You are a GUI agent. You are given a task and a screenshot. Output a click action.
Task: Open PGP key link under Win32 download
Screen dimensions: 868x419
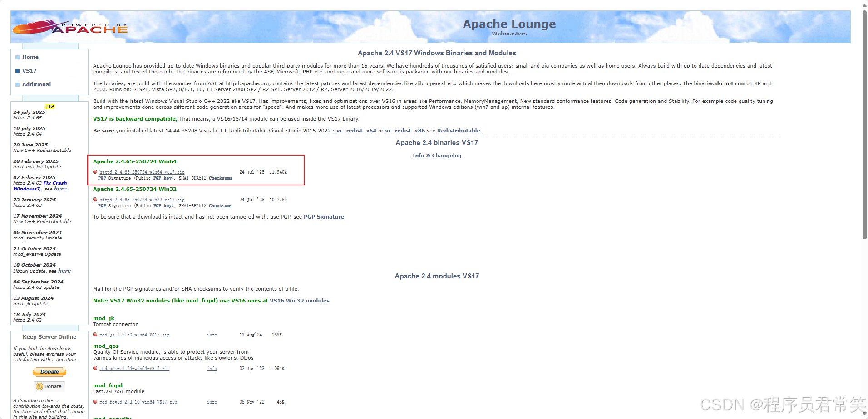coord(163,206)
